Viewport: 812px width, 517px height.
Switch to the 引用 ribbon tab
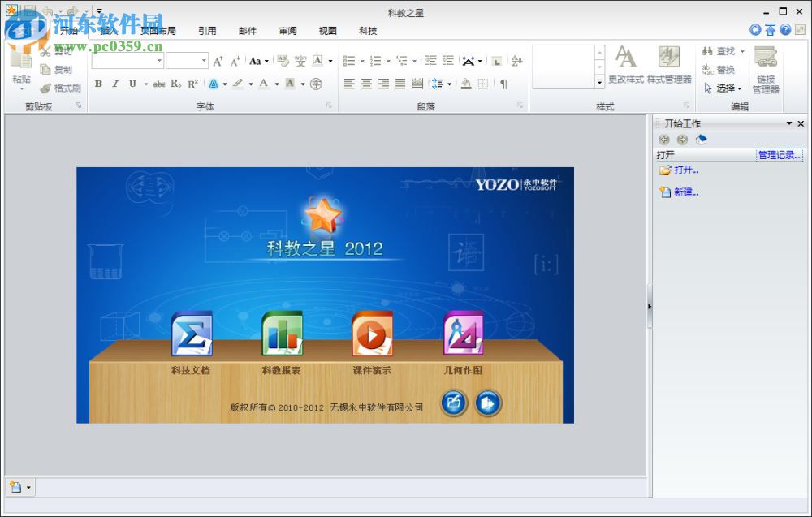tap(207, 31)
